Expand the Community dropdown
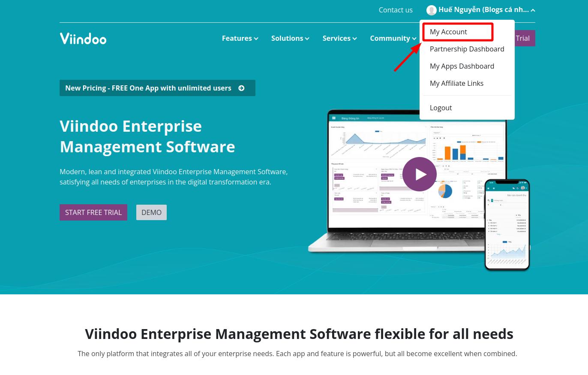The height and width of the screenshot is (375, 588). (x=393, y=38)
